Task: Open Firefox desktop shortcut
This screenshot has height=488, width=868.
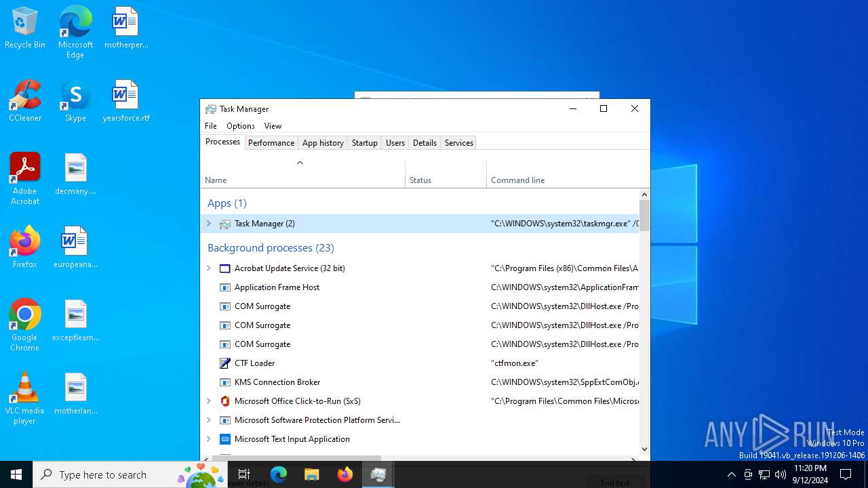Action: click(25, 247)
